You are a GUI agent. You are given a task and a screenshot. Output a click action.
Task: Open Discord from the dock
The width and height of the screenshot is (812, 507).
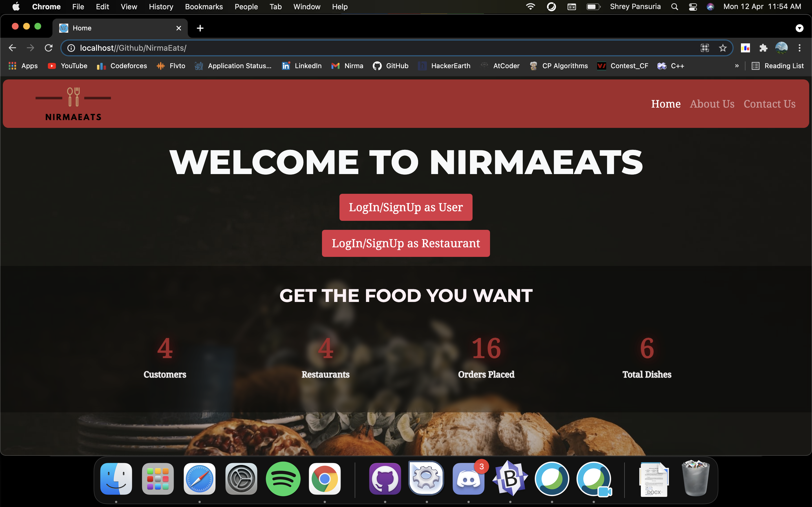tap(467, 479)
